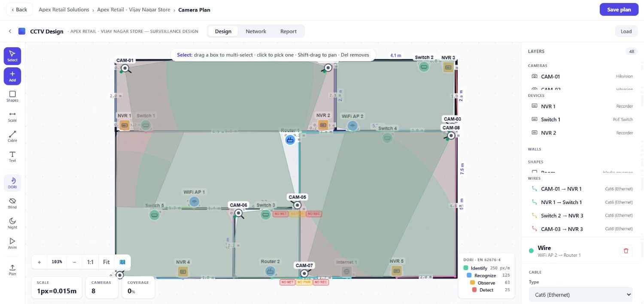
Task: Select CAM-01 → NVR 1 wire in layers
Action: pyautogui.click(x=582, y=189)
